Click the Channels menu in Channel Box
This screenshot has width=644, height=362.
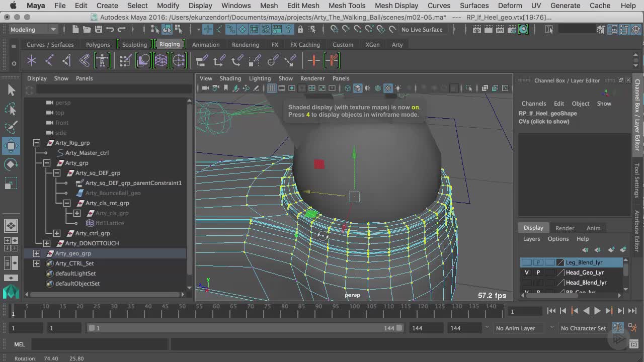tap(533, 104)
